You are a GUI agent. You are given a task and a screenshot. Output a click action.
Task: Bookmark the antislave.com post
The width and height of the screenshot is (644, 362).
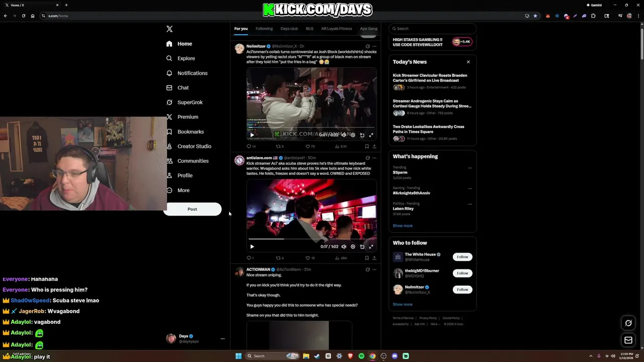(x=367, y=258)
